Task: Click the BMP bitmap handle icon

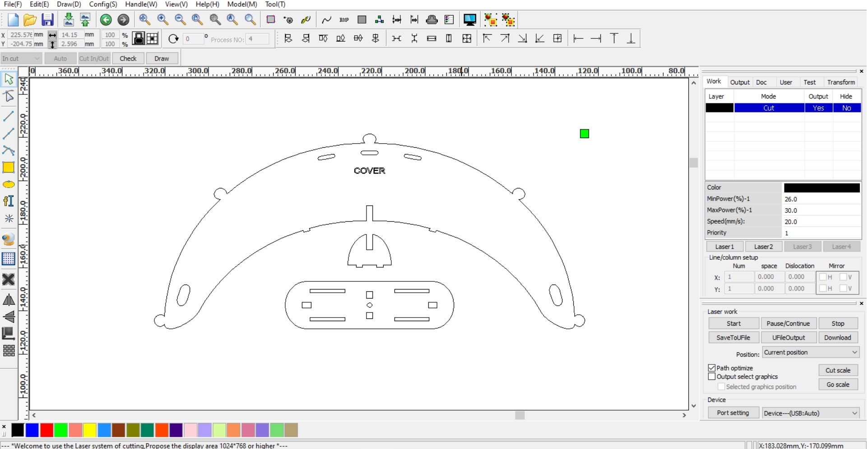Action: (x=344, y=20)
